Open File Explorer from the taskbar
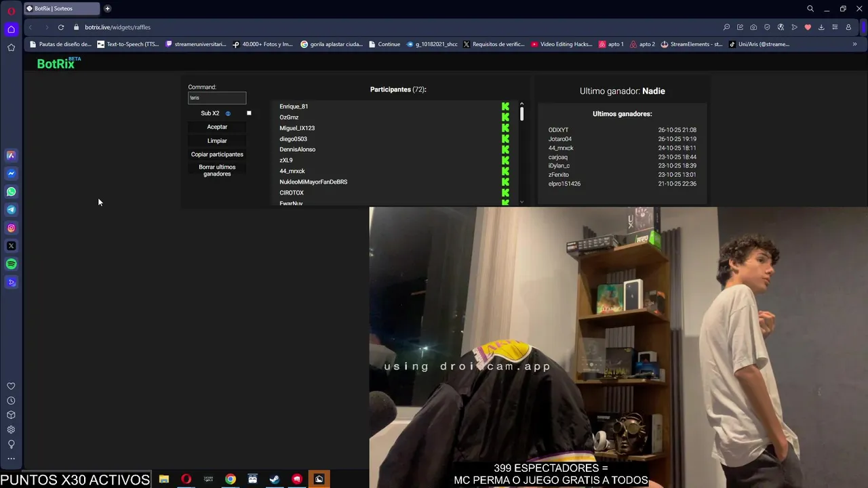Image resolution: width=868 pixels, height=488 pixels. click(x=164, y=479)
